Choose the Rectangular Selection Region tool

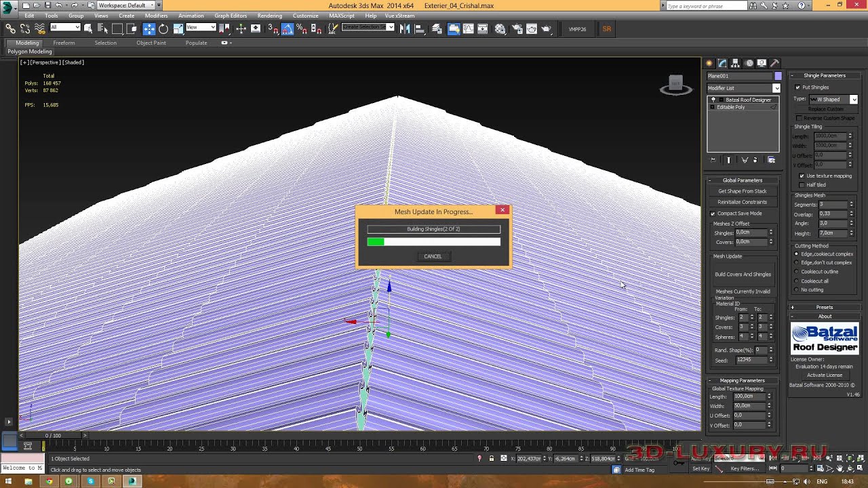click(x=117, y=29)
